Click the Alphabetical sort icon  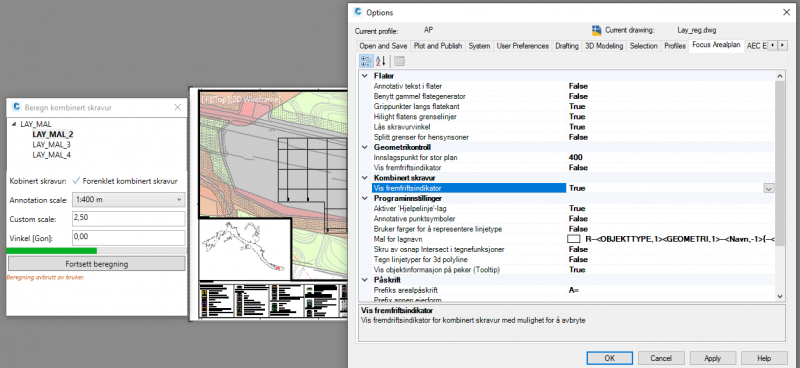[381, 61]
